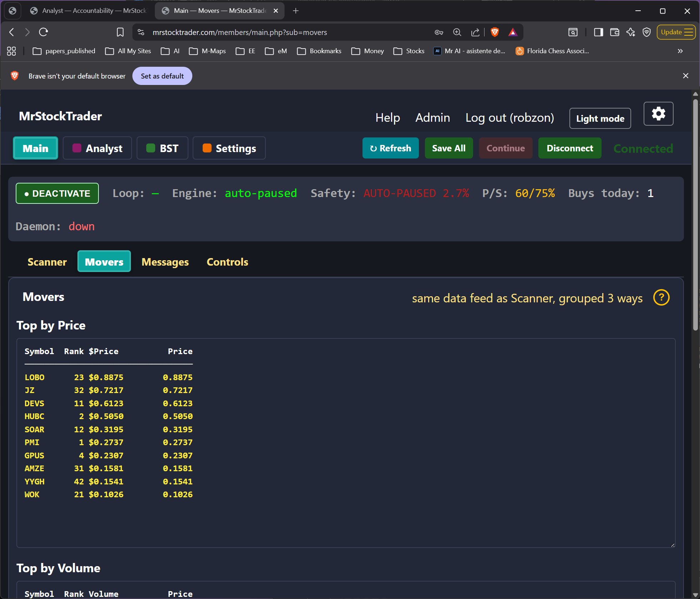The width and height of the screenshot is (700, 599).
Task: Click the zoom magnifier icon in address bar
Action: 457,32
